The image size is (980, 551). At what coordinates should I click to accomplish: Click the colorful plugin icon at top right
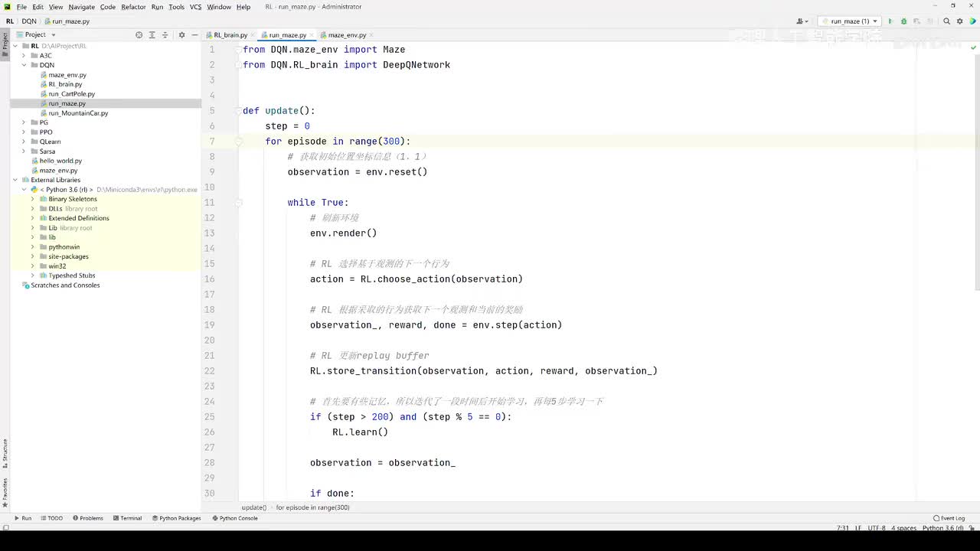pyautogui.click(x=973, y=21)
